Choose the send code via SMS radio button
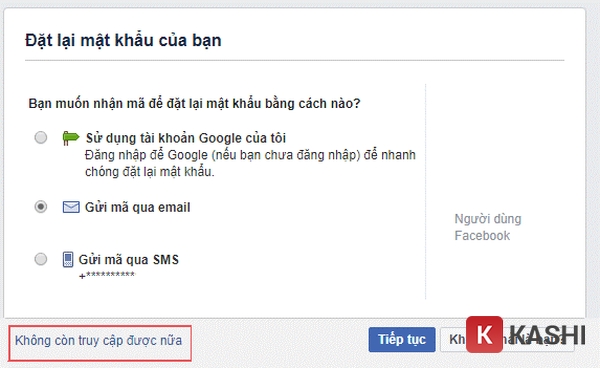This screenshot has width=600, height=368. (41, 259)
